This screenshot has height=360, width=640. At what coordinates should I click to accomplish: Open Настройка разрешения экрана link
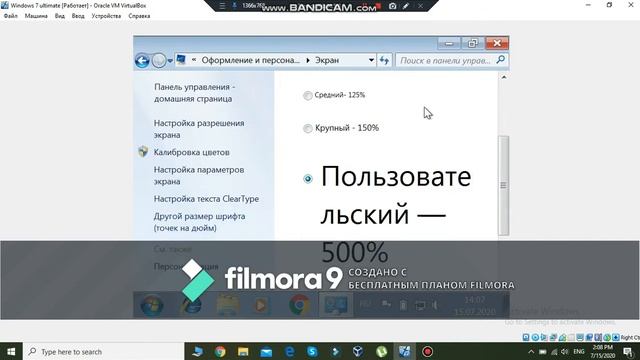[x=199, y=129]
